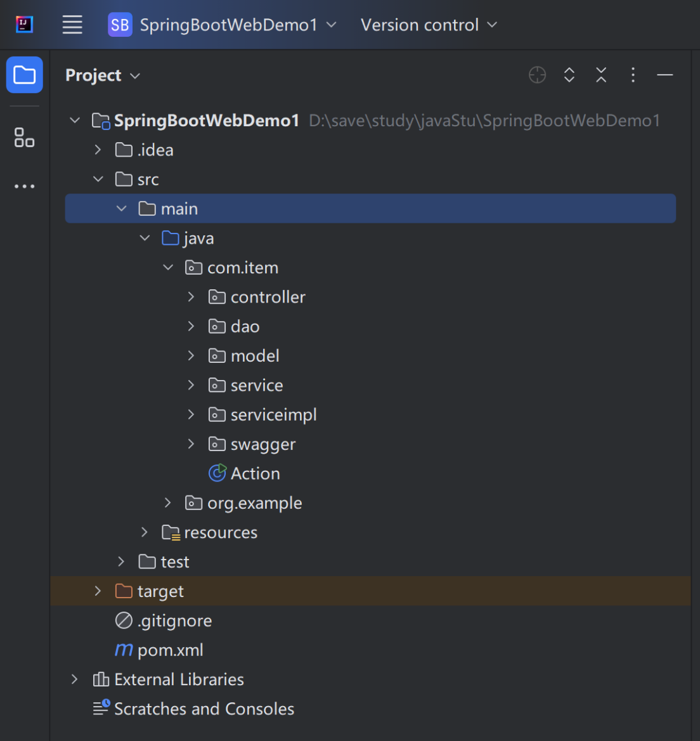Click Select Opened File crosshair icon
The height and width of the screenshot is (741, 700).
(x=537, y=75)
